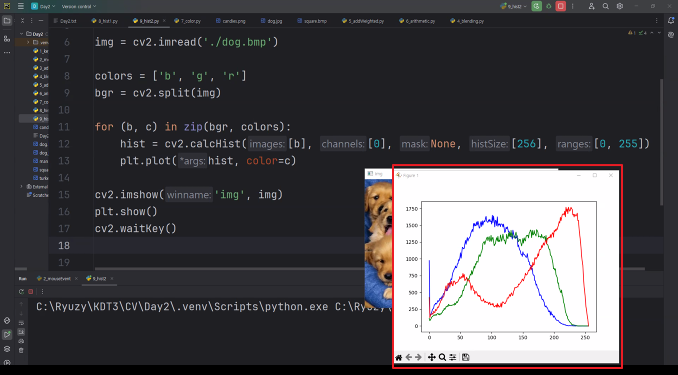Image resolution: width=678 pixels, height=375 pixels.
Task: Save the figure with floppy disk icon
Action: pos(465,357)
